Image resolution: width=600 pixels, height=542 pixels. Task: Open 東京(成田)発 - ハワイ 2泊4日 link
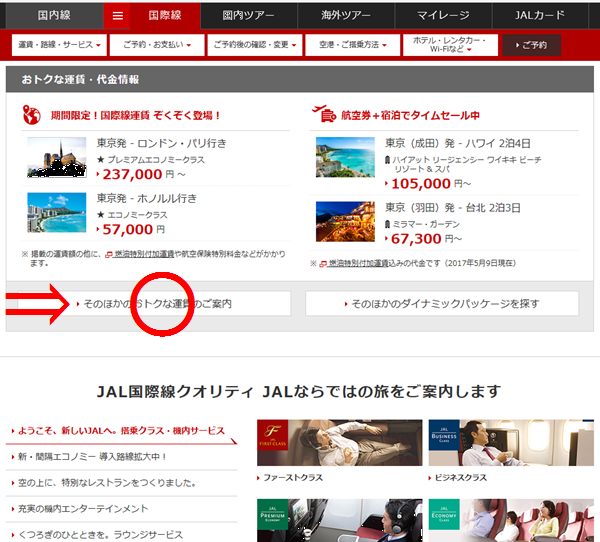(458, 144)
